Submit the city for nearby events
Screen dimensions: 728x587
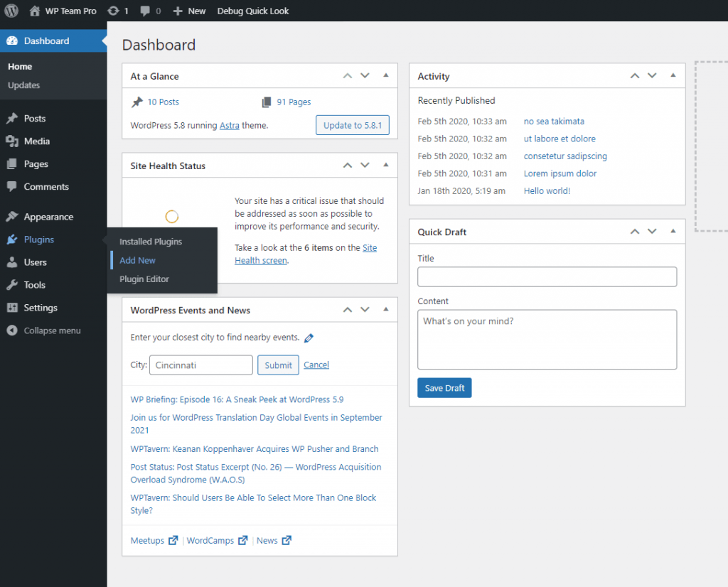tap(278, 365)
